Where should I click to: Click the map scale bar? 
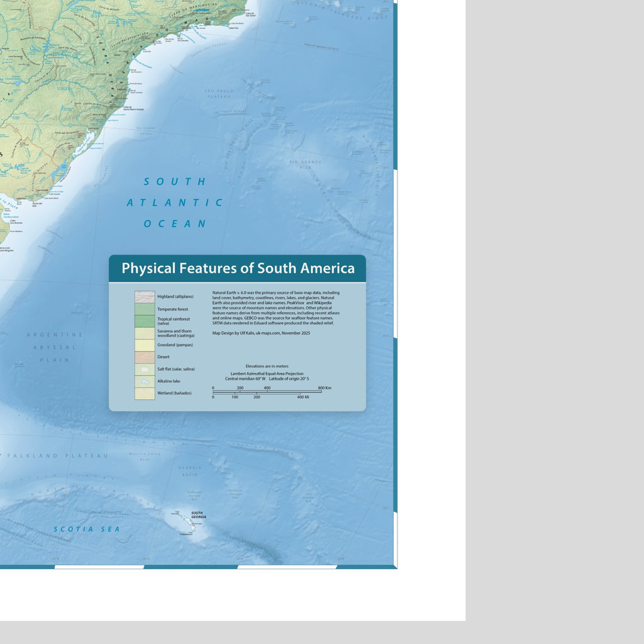[267, 392]
